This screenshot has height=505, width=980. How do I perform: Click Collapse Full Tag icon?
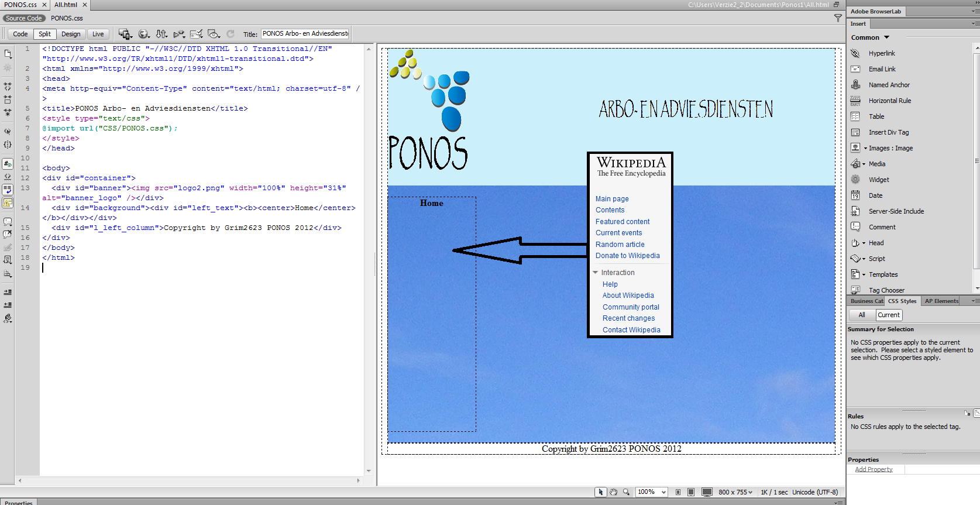click(8, 86)
